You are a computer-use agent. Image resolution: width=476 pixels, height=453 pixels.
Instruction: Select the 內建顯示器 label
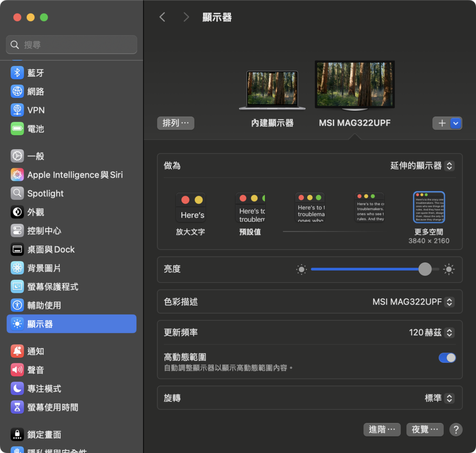click(x=272, y=123)
